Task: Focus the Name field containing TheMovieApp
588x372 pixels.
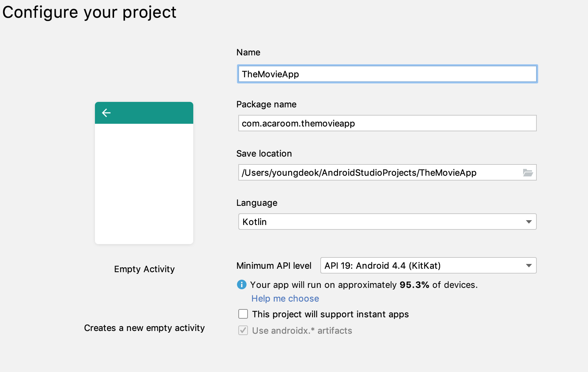Action: point(387,74)
